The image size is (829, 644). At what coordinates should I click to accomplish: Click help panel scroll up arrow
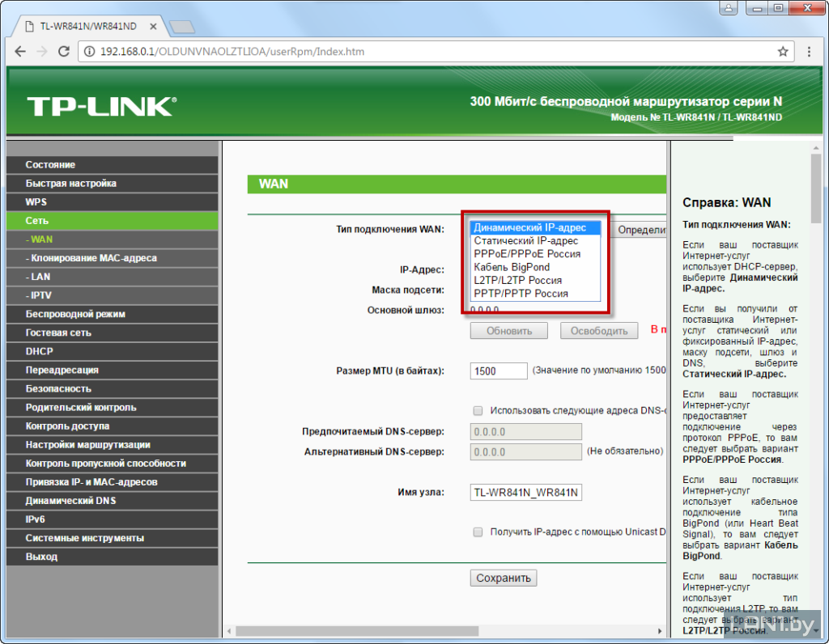[x=816, y=148]
